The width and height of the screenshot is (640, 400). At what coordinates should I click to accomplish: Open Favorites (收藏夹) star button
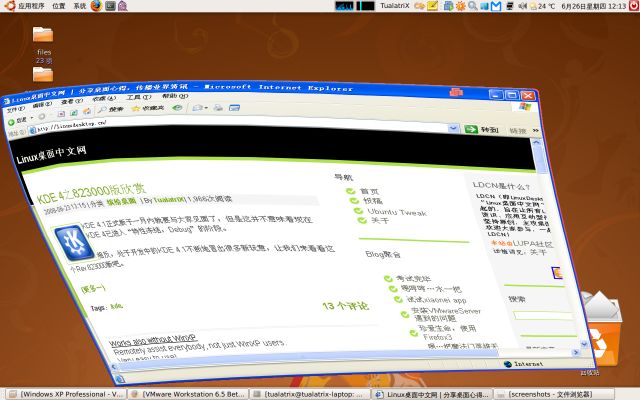click(x=148, y=108)
